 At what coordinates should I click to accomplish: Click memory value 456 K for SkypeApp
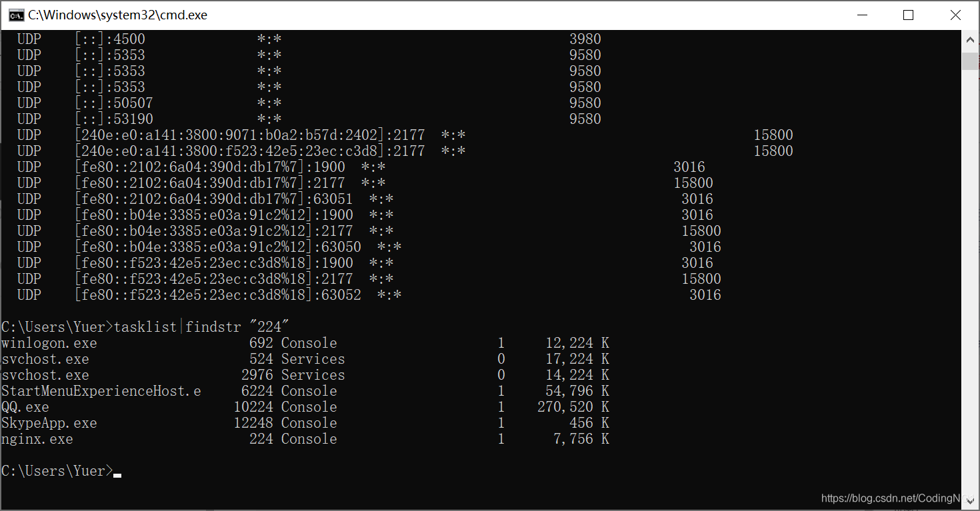coord(589,423)
